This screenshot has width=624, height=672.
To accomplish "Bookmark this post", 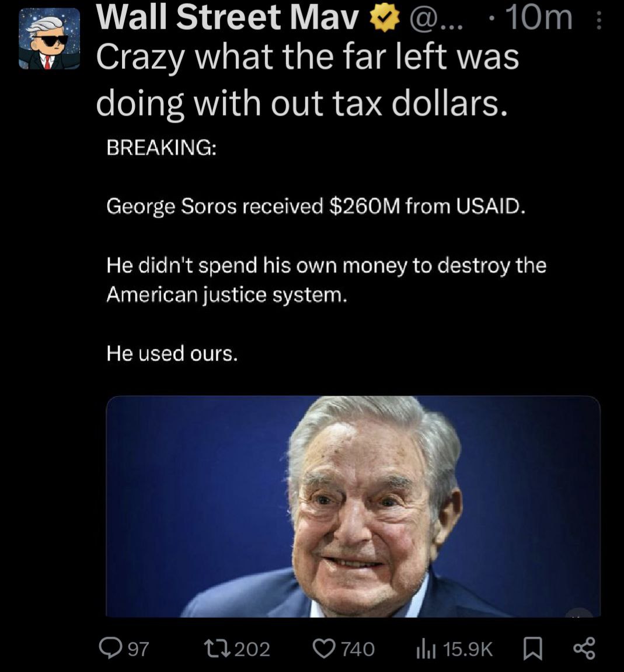I will pos(532,648).
